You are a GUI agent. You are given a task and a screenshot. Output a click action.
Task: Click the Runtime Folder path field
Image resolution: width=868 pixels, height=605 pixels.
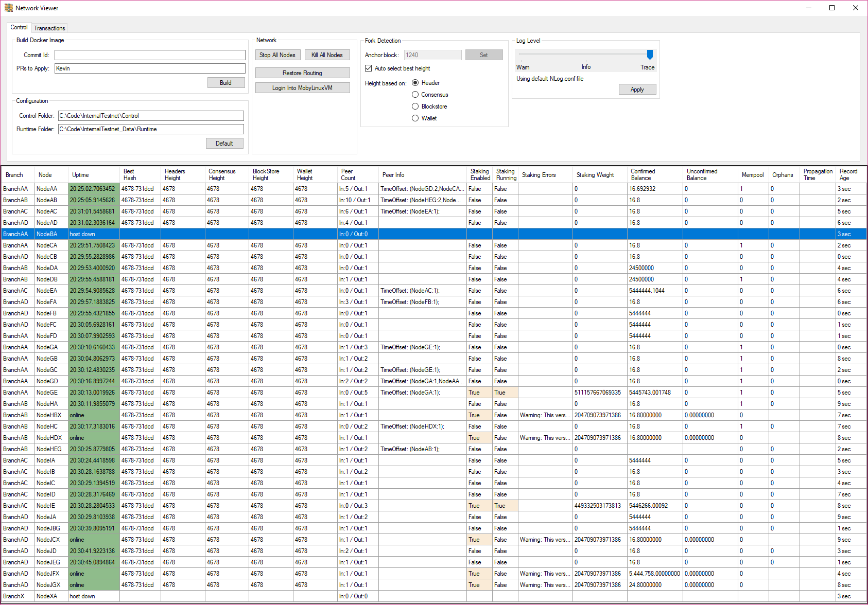(x=151, y=129)
